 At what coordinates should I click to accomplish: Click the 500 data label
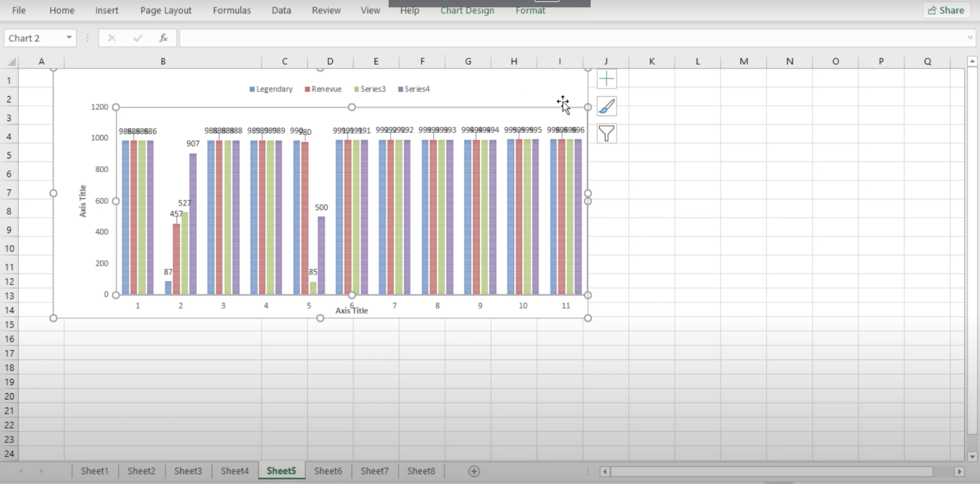click(321, 207)
